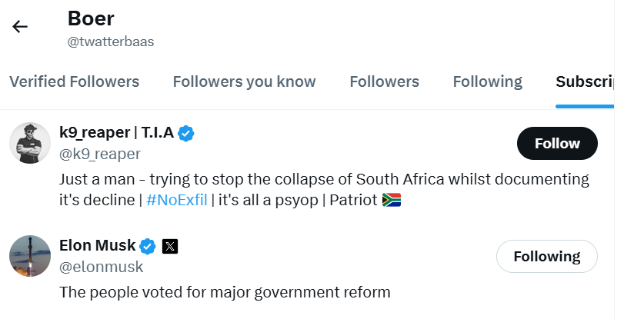Image resolution: width=644 pixels, height=319 pixels.
Task: Click the Elon Musk display name
Action: 98,245
